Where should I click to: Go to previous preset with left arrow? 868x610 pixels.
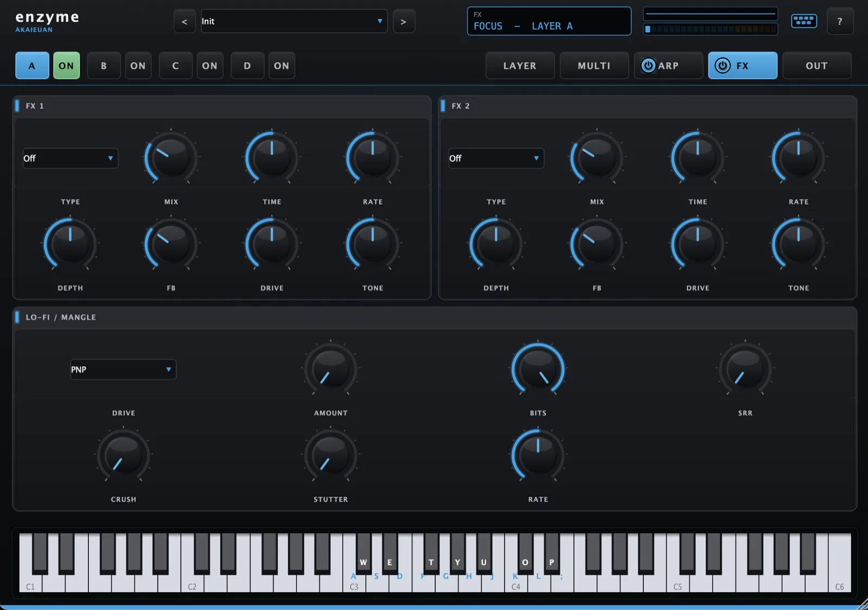click(184, 22)
